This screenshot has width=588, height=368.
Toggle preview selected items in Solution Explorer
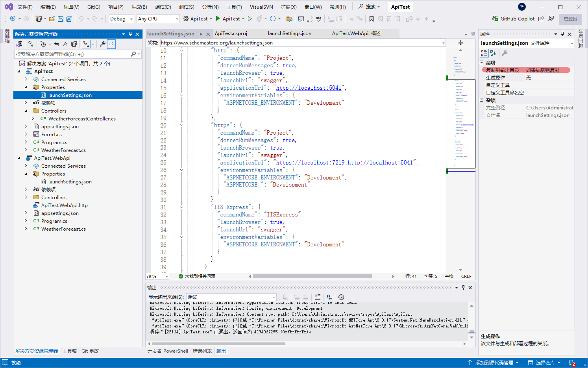click(x=111, y=44)
